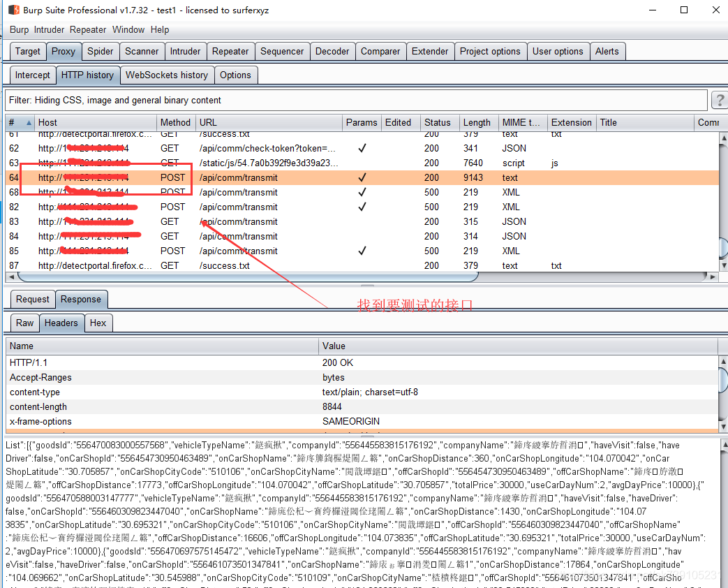This screenshot has width=728, height=588.
Task: Select request row 83 GET transmit
Action: (x=362, y=221)
